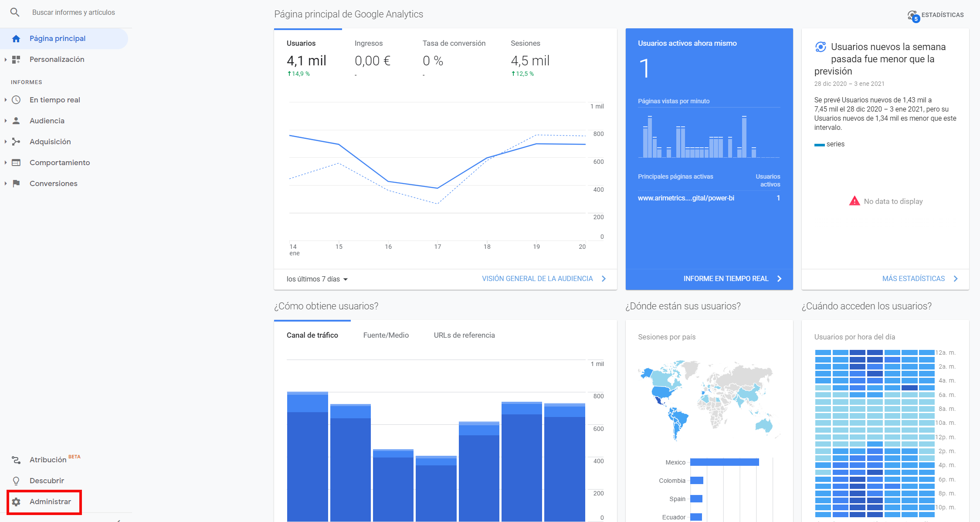Open the Administrar settings link
This screenshot has height=522, width=980.
pyautogui.click(x=50, y=502)
